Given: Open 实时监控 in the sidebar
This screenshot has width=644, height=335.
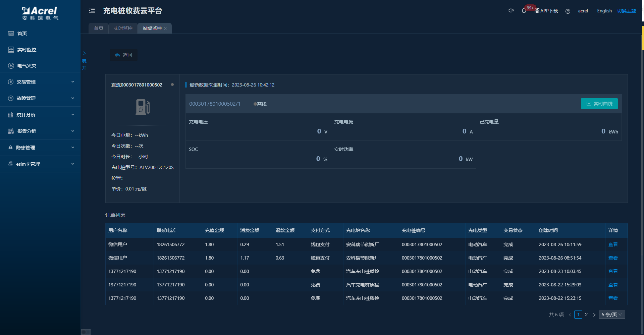Looking at the screenshot, I should tap(27, 50).
